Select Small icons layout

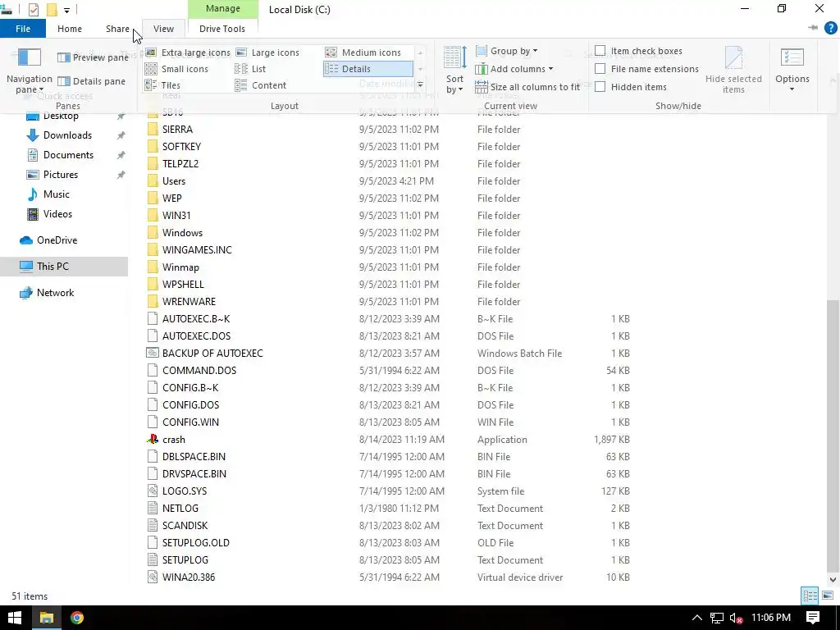click(x=177, y=69)
